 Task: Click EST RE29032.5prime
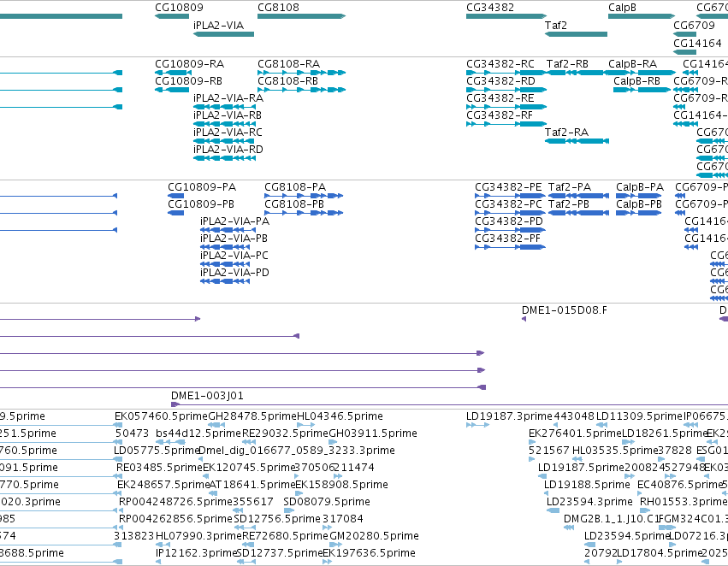tap(250, 442)
